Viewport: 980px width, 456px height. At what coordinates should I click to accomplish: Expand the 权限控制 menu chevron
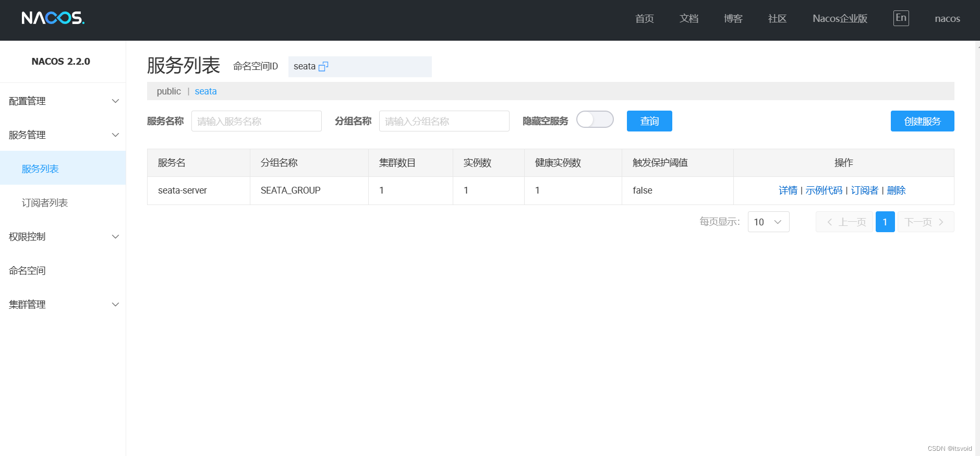tap(116, 236)
